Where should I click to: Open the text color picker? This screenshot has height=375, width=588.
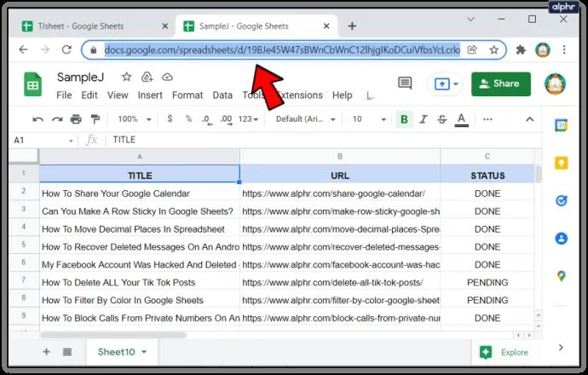[461, 119]
